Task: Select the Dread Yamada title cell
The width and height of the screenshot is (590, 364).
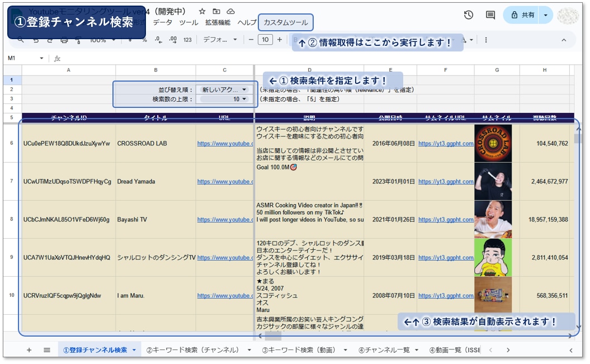Action: coord(156,181)
